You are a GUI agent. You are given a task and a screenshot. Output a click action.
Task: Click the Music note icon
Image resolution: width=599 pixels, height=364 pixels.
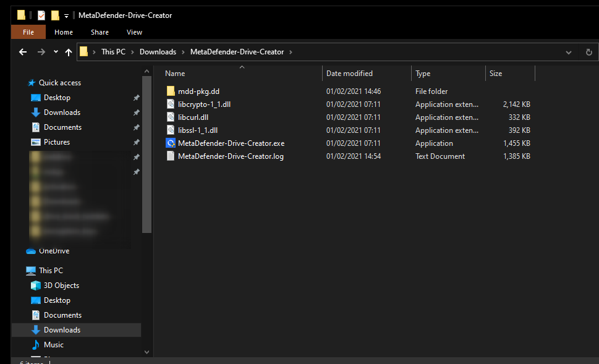(x=35, y=345)
